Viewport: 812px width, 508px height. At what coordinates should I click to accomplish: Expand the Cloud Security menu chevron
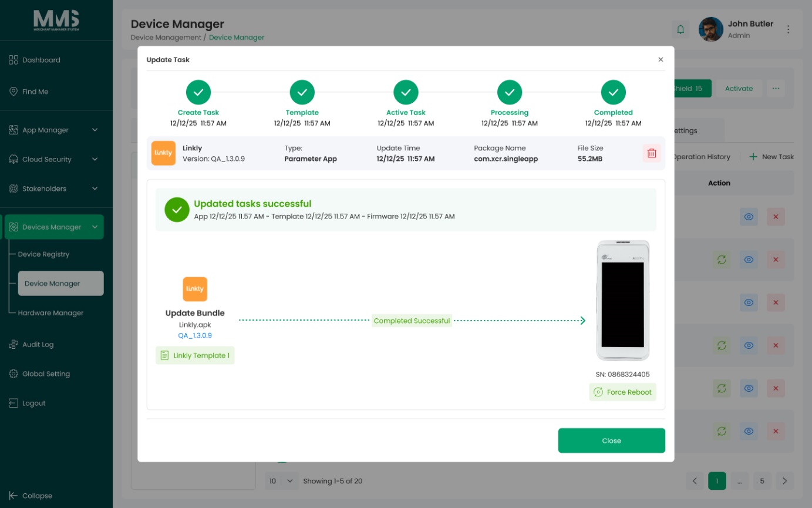tap(95, 159)
